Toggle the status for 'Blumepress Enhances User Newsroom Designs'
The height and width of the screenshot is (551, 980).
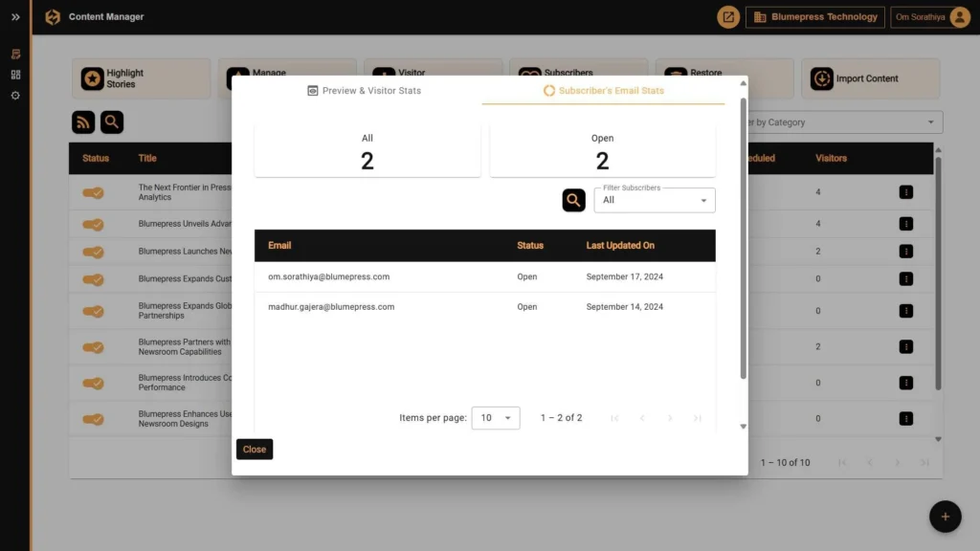click(x=92, y=418)
